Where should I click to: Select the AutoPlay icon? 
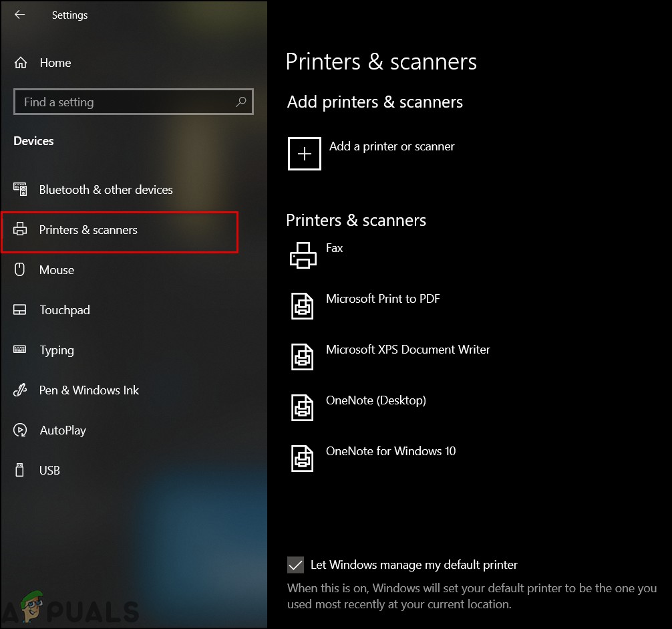(x=20, y=430)
